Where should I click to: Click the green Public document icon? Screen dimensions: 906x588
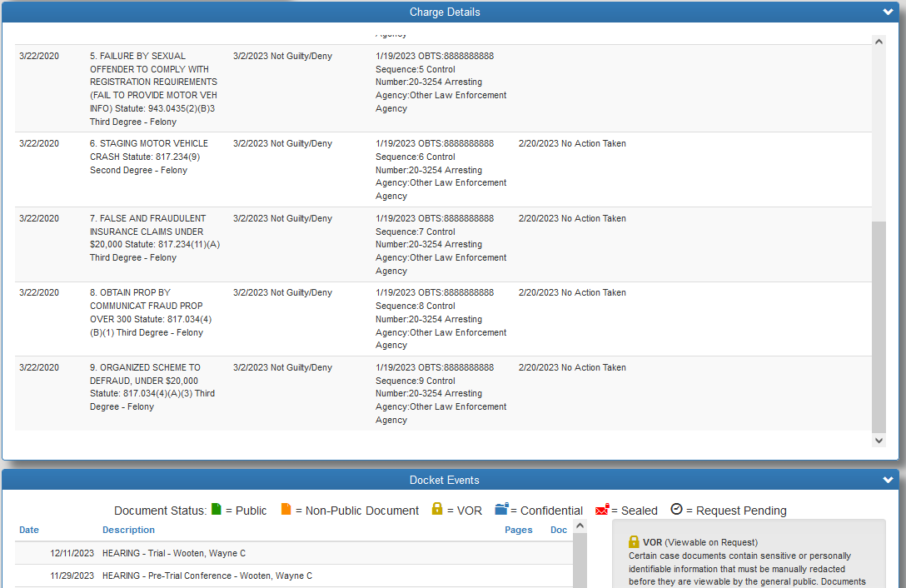click(x=217, y=509)
